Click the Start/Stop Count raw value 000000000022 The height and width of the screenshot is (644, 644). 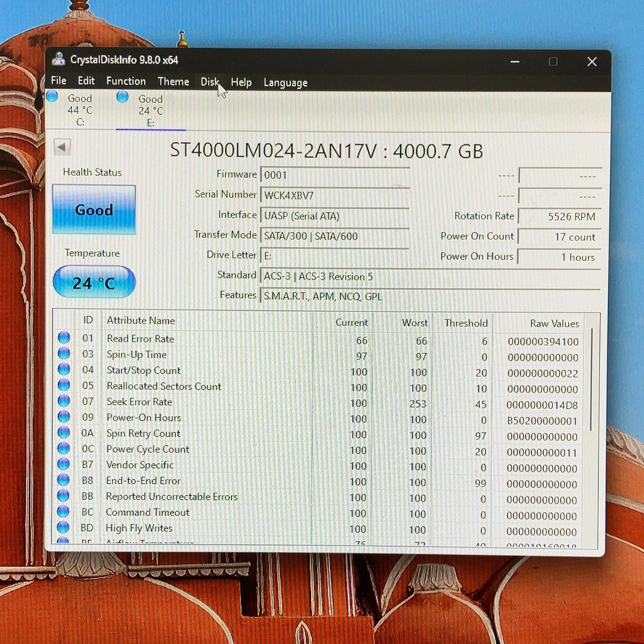543,374
